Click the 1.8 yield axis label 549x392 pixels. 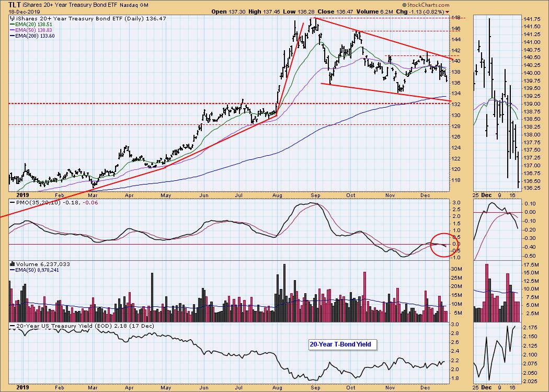454,378
